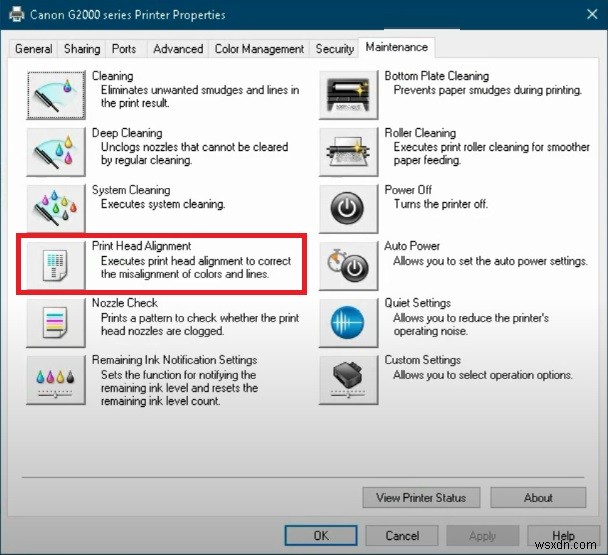Select the Maintenance tab
The height and width of the screenshot is (555, 608).
397,47
